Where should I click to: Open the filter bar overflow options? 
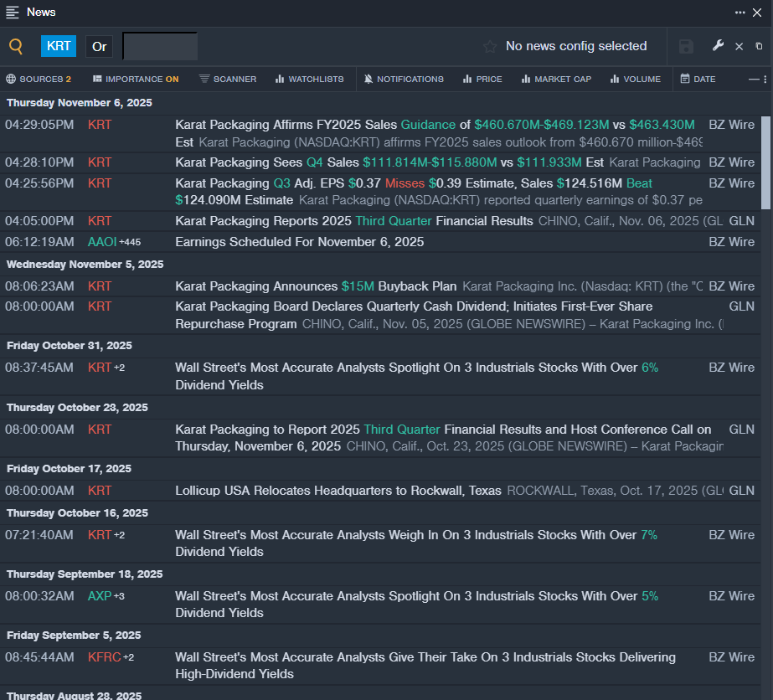click(757, 79)
